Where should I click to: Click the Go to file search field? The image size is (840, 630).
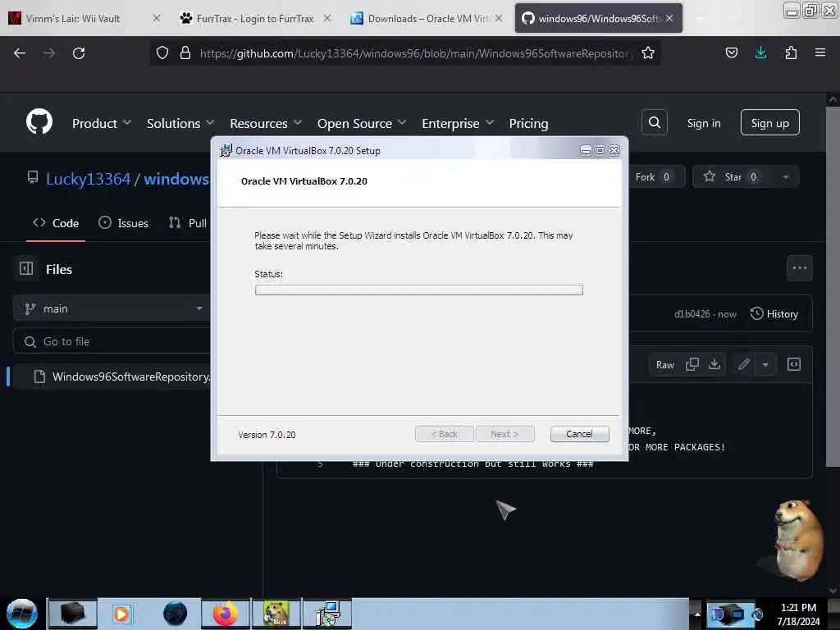point(112,341)
